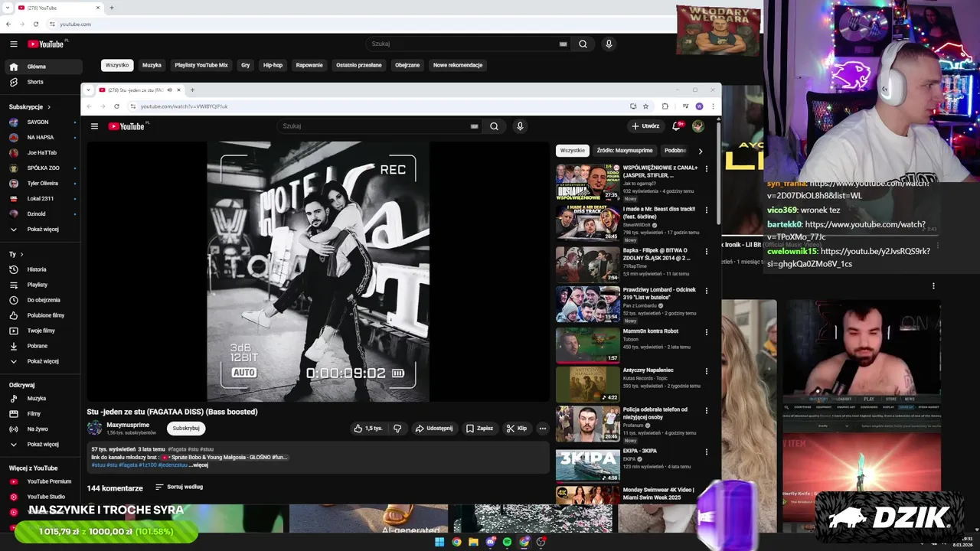The width and height of the screenshot is (980, 551).
Task: Click search magnifier in back YouTube window
Action: click(x=583, y=44)
